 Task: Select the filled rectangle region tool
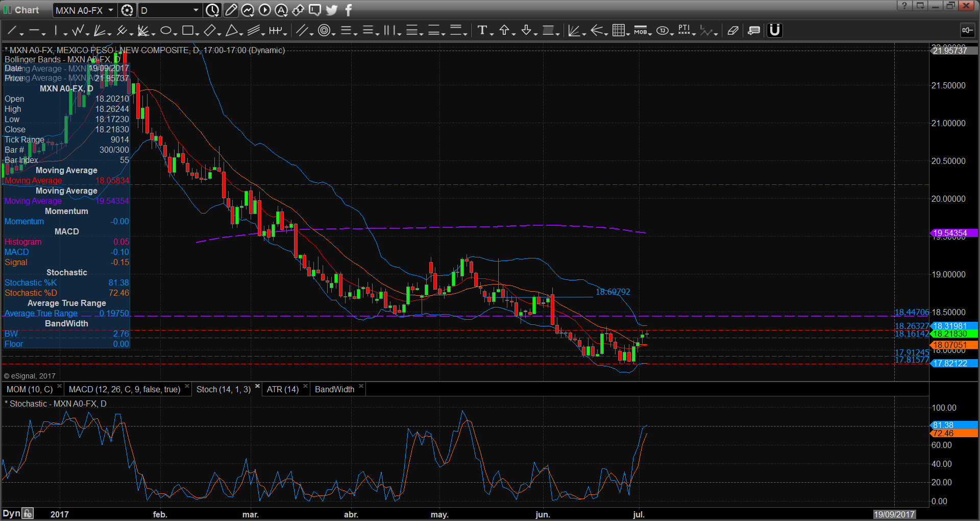tap(549, 31)
